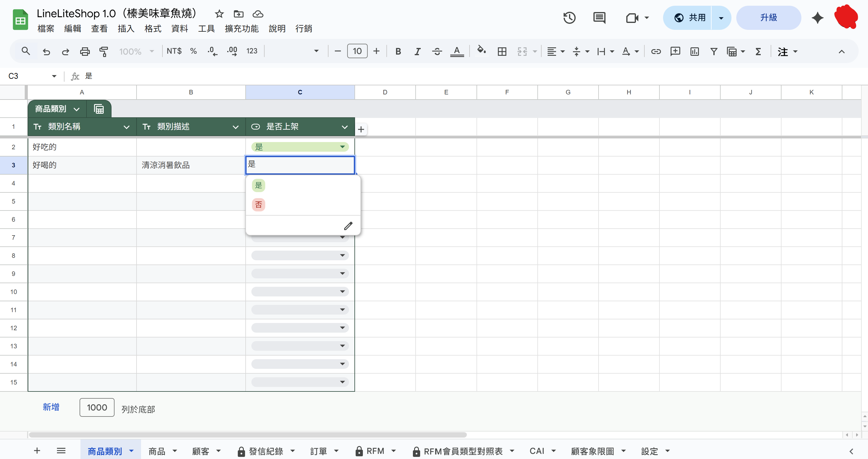Click the edit pencil in dropdown popup
This screenshot has height=459, width=868.
(348, 226)
